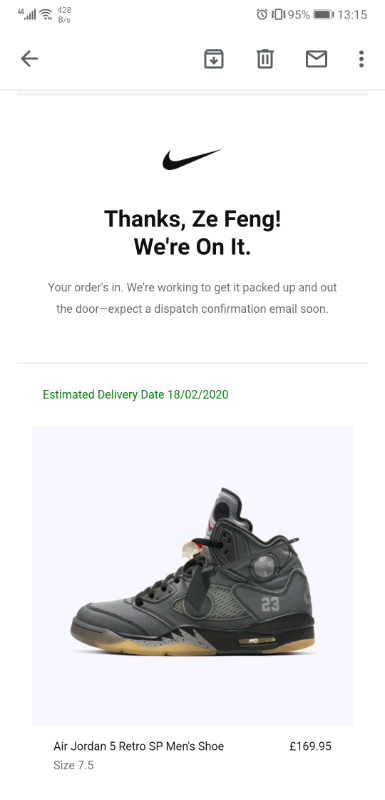Open the Air Jordan 5 shoe image
Viewport: 385px width, 800px height.
click(192, 576)
